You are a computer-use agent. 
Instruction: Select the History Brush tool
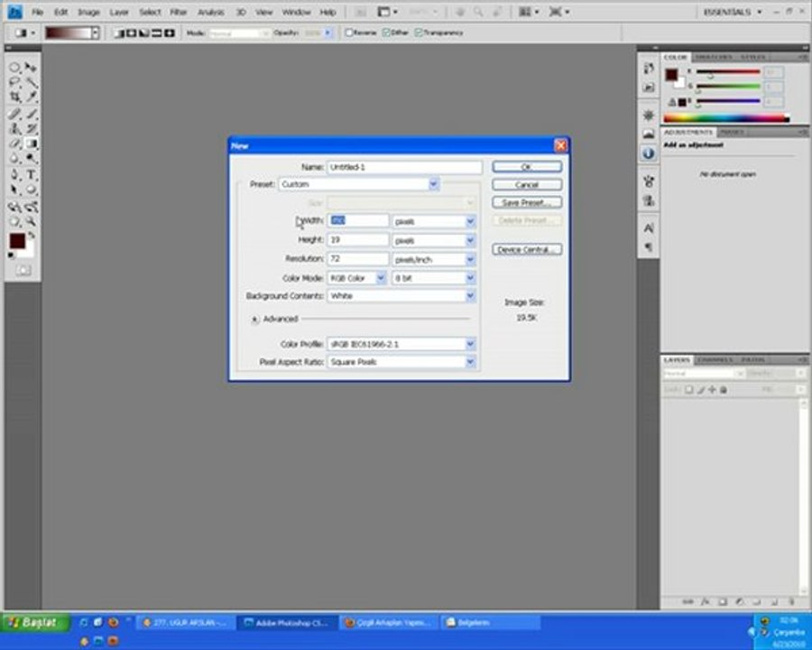pyautogui.click(x=31, y=128)
